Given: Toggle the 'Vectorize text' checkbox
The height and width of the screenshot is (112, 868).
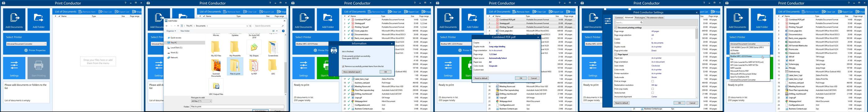Looking at the screenshot, I should pyautogui.click(x=652, y=93).
